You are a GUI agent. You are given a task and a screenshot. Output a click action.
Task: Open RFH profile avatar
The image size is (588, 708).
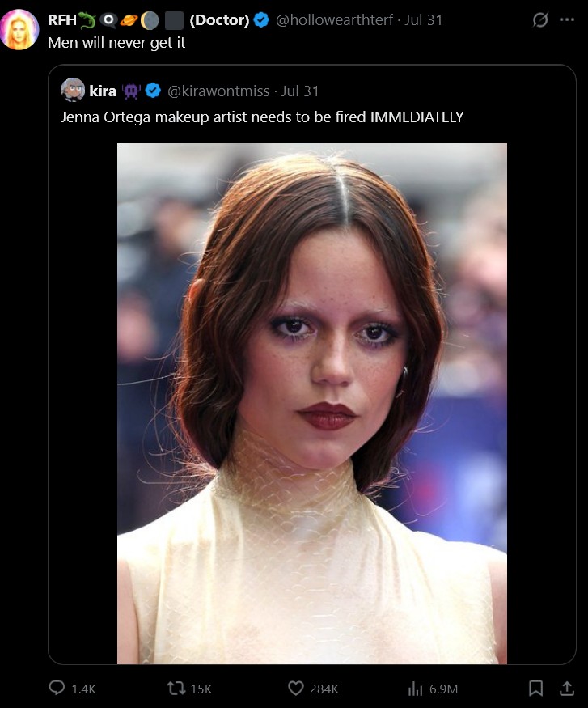coord(19,29)
